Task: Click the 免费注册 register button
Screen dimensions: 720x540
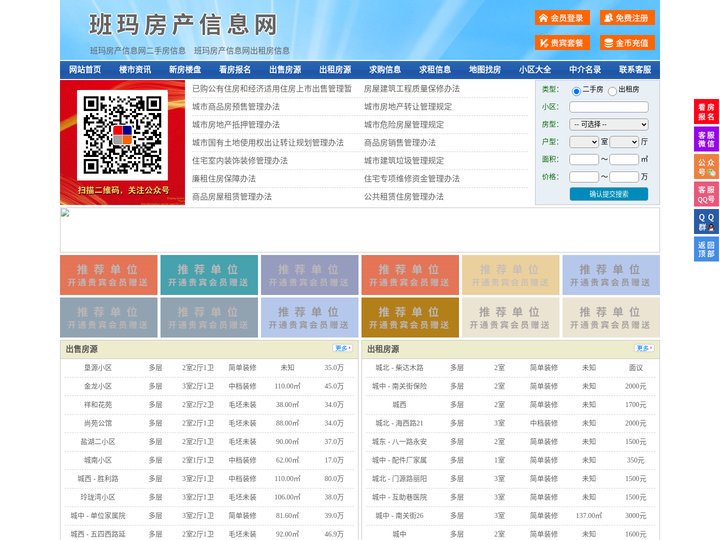Action: point(627,18)
